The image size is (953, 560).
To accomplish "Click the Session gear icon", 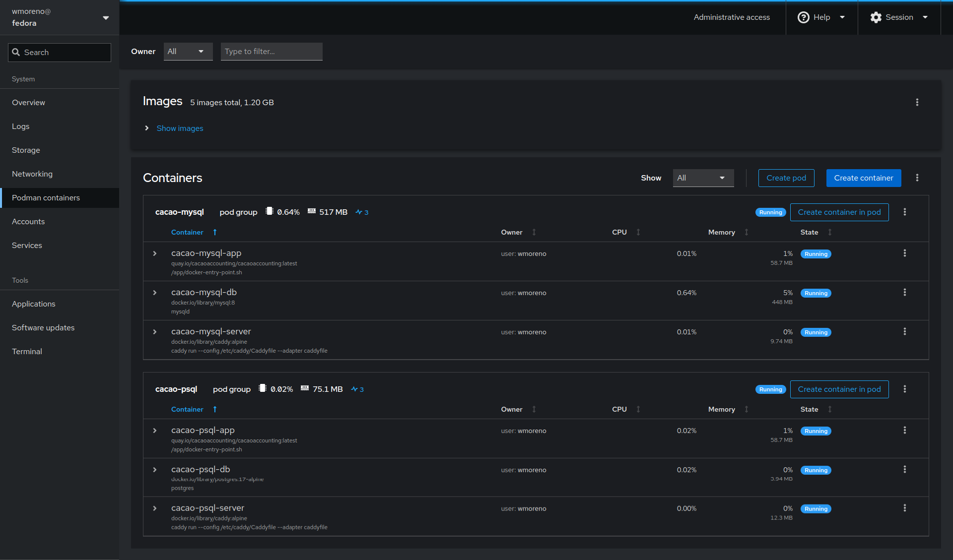I will point(876,17).
